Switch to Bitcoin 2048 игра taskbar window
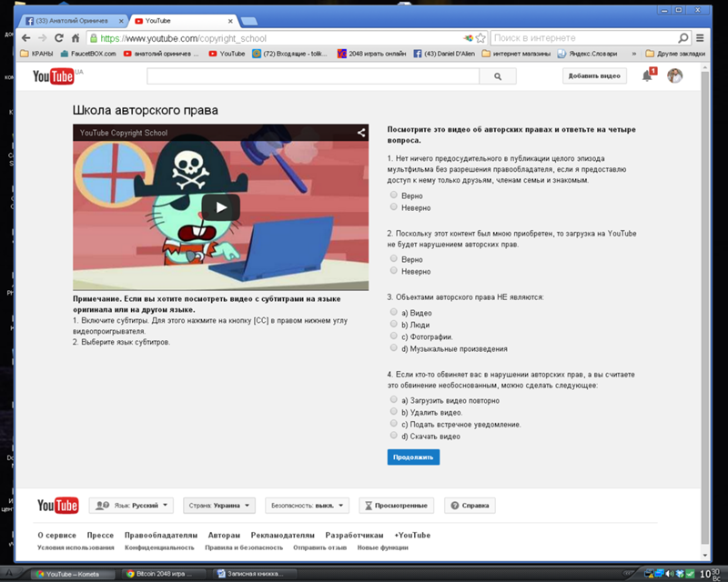This screenshot has height=582, width=728. pyautogui.click(x=163, y=574)
